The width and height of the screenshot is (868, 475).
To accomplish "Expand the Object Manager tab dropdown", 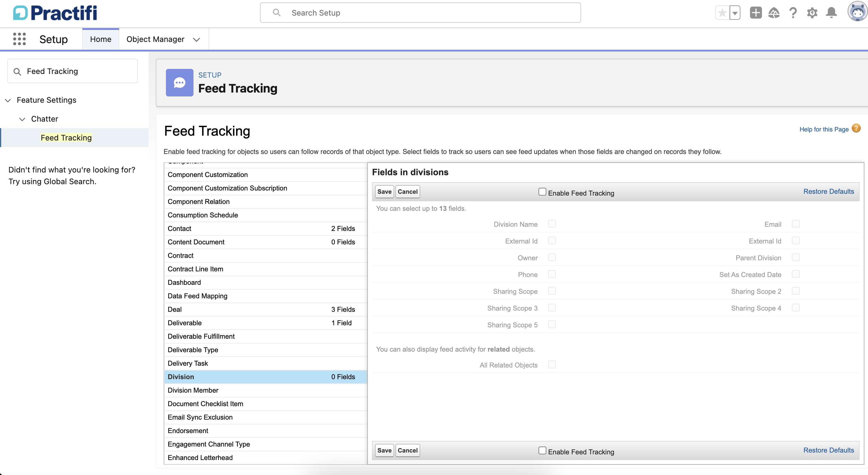I will (196, 40).
